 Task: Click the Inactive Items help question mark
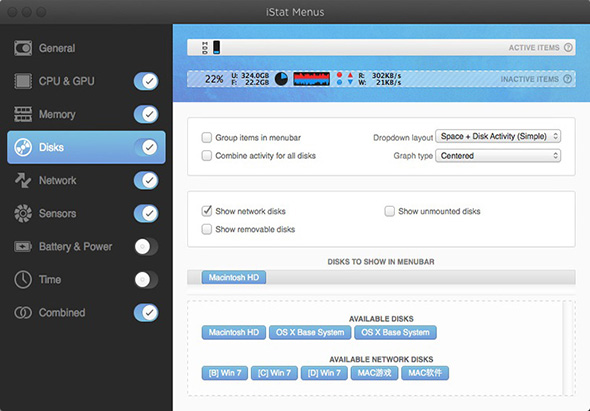pyautogui.click(x=567, y=79)
